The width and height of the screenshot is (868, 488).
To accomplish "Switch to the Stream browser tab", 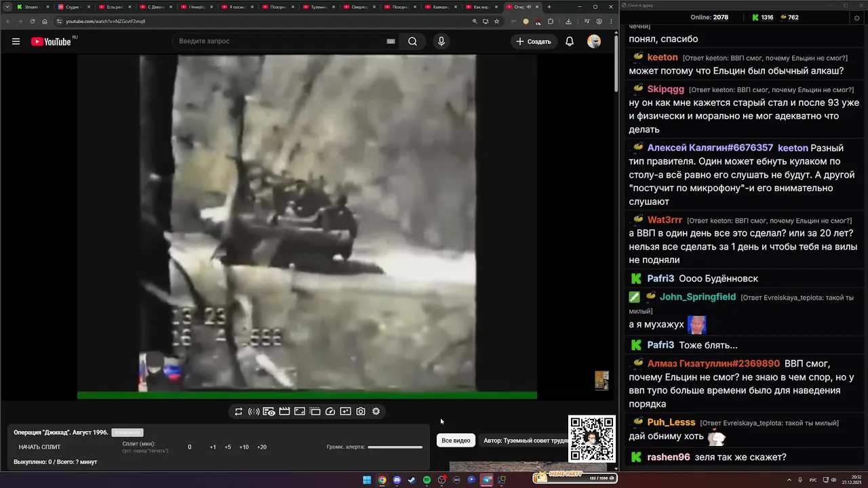I will 33,7.
